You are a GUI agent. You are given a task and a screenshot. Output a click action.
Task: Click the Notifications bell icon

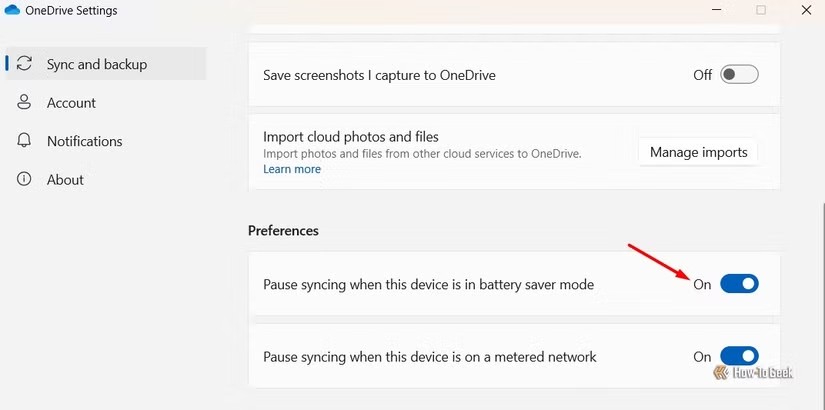pyautogui.click(x=25, y=141)
